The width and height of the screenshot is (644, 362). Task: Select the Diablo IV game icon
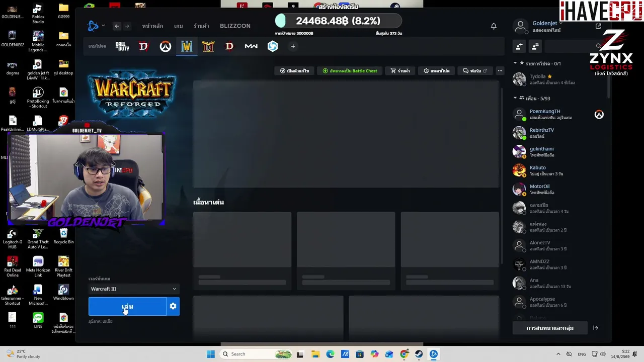pyautogui.click(x=144, y=46)
